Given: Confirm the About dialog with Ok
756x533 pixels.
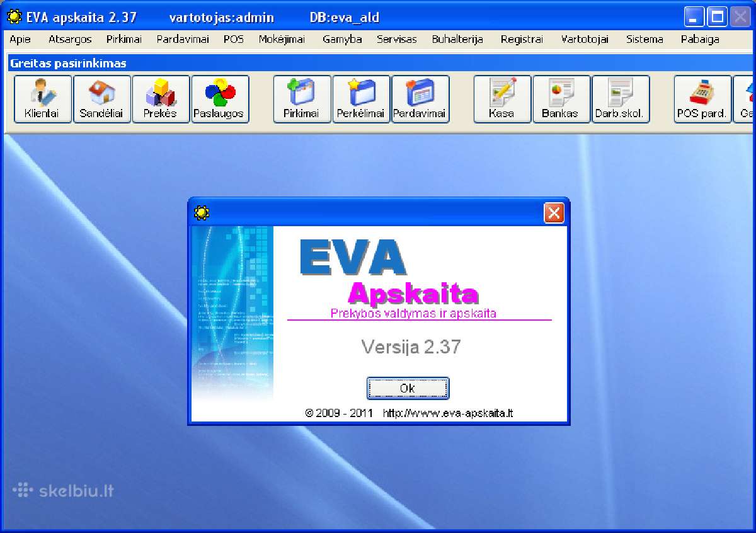Looking at the screenshot, I should [x=408, y=388].
